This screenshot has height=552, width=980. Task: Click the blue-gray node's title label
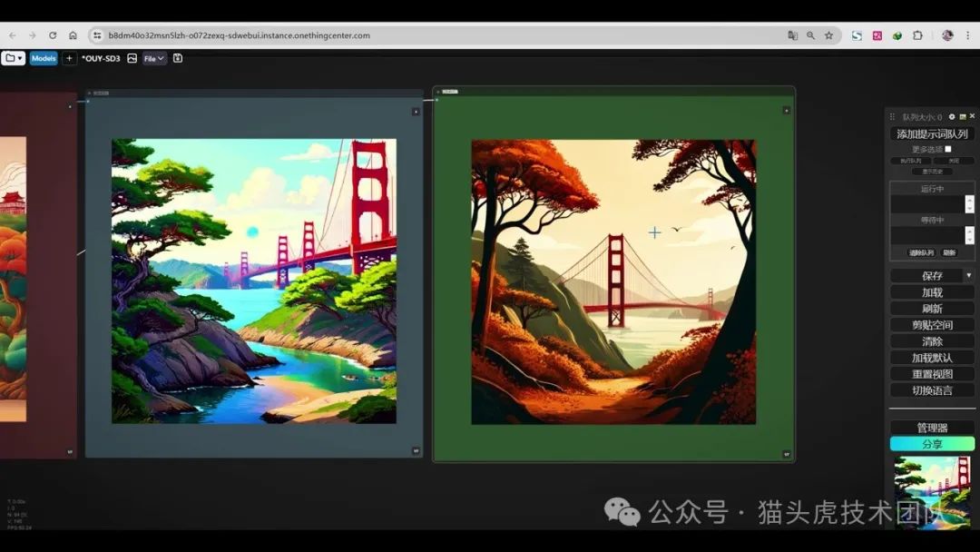[101, 94]
